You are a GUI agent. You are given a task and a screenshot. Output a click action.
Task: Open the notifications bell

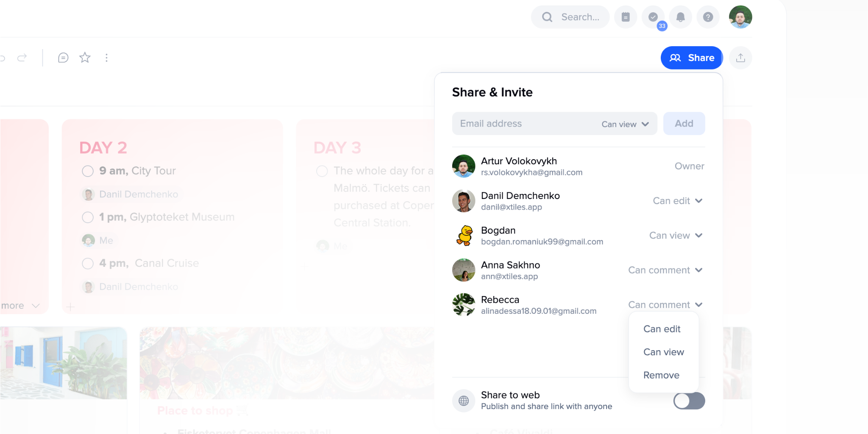(x=681, y=17)
